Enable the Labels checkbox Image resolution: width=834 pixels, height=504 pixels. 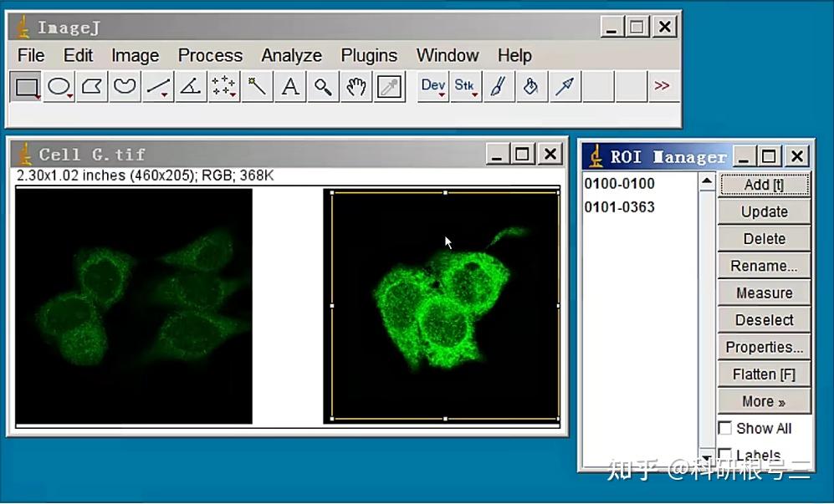point(724,455)
